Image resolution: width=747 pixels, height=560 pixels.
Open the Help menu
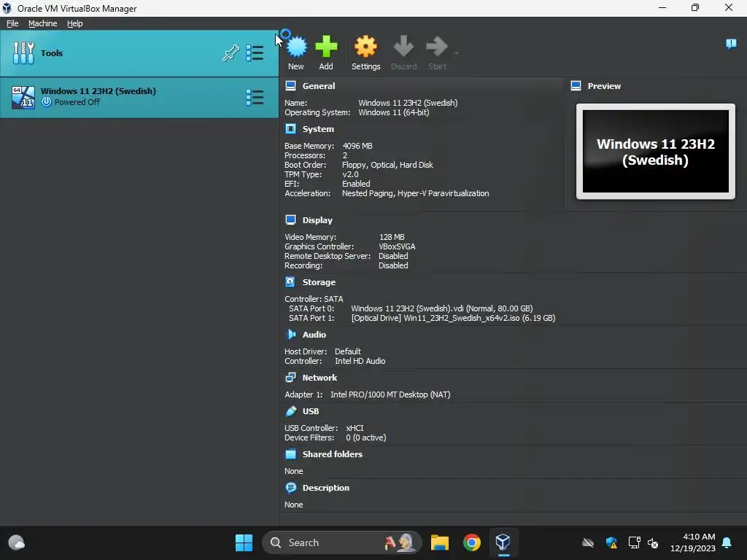tap(74, 23)
